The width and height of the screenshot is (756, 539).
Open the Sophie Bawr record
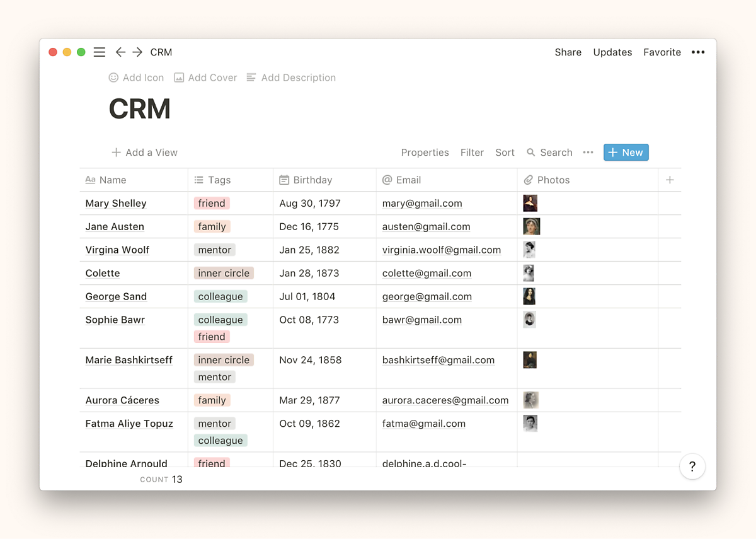pos(115,320)
